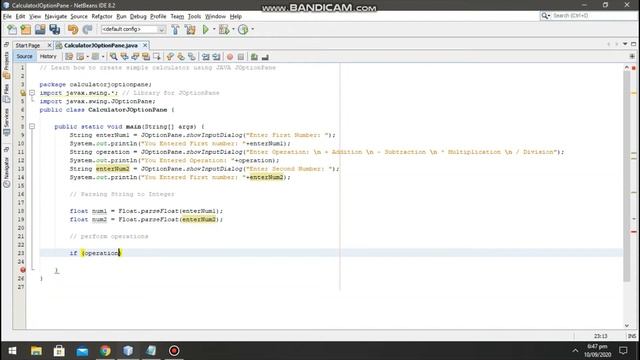Open the Windows Start menu
The image size is (640, 360).
tap(12, 351)
